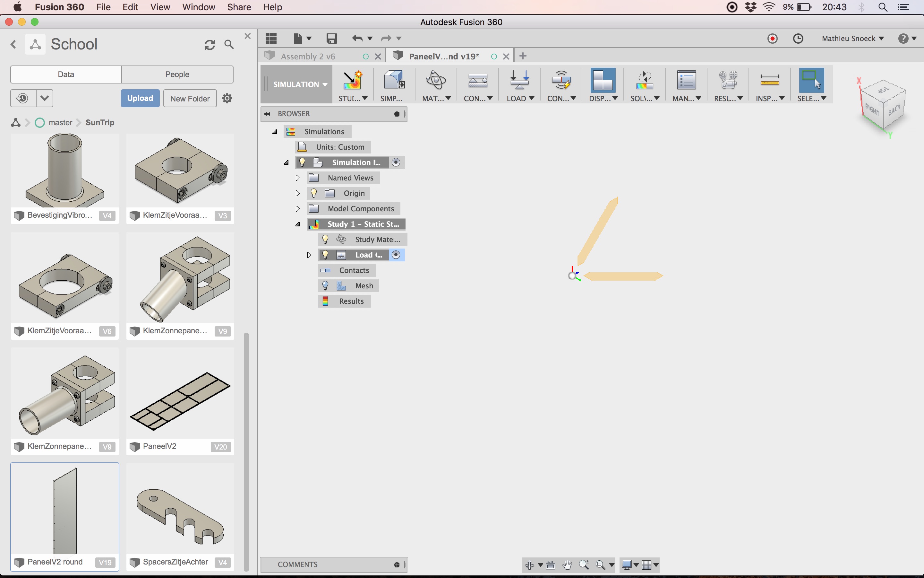Click the undo arrow
The height and width of the screenshot is (578, 924).
click(357, 38)
